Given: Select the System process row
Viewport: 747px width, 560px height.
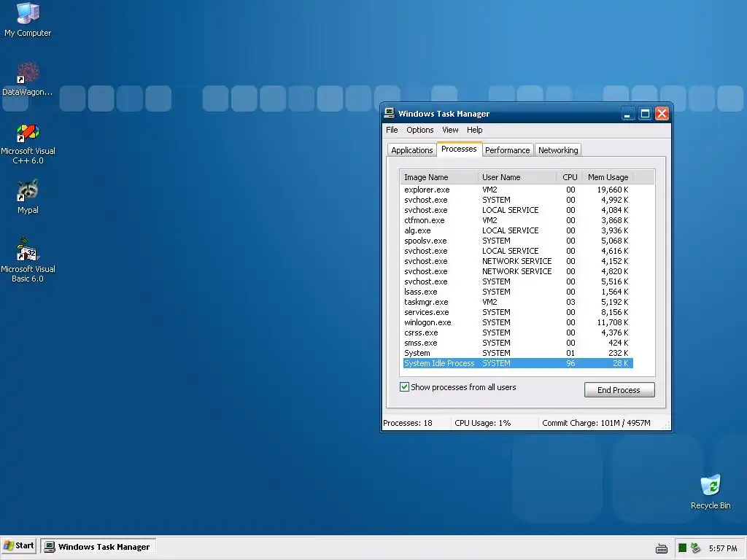Looking at the screenshot, I should pyautogui.click(x=517, y=353).
